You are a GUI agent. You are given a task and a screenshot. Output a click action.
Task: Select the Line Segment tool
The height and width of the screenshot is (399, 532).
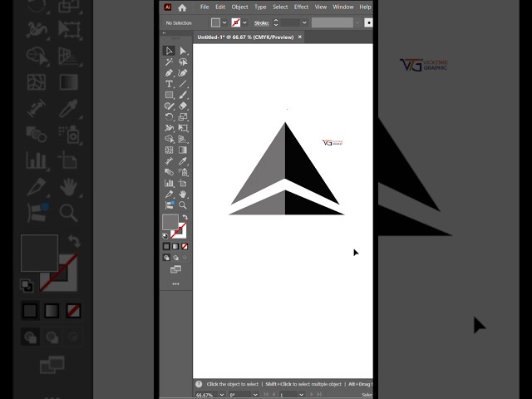click(183, 84)
